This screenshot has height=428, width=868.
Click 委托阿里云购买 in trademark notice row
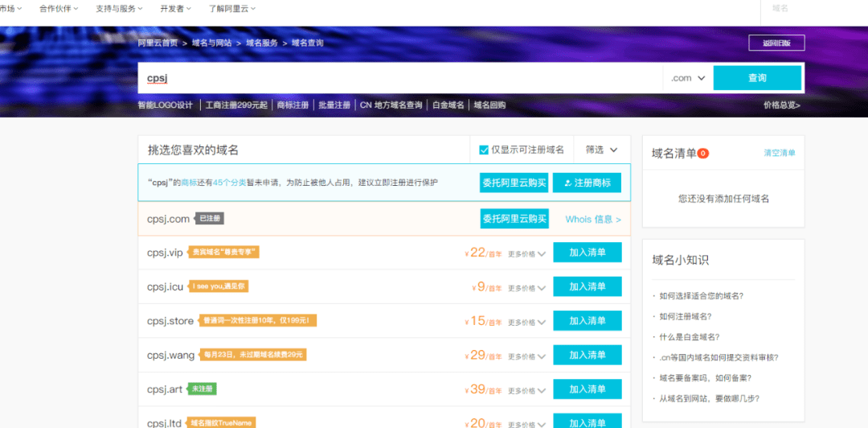point(514,183)
